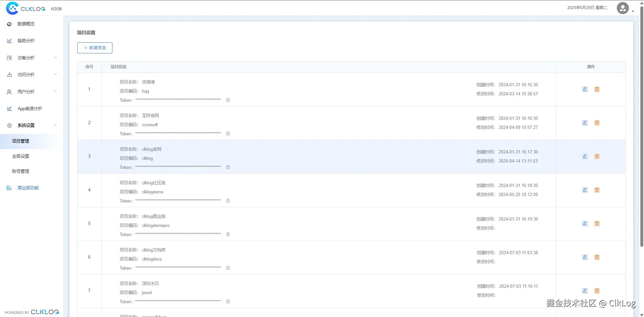This screenshot has height=317, width=644.
Task: Expand the 用户分析 sidebar menu
Action: tap(32, 92)
